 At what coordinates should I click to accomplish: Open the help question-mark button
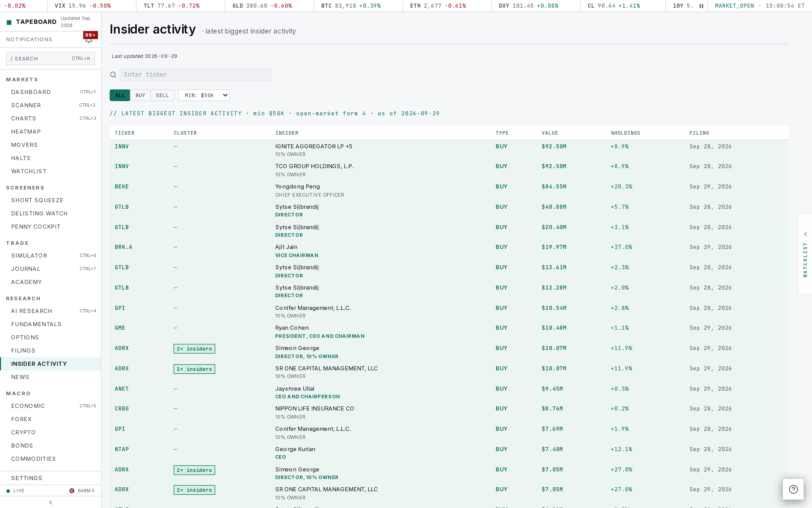pos(793,489)
